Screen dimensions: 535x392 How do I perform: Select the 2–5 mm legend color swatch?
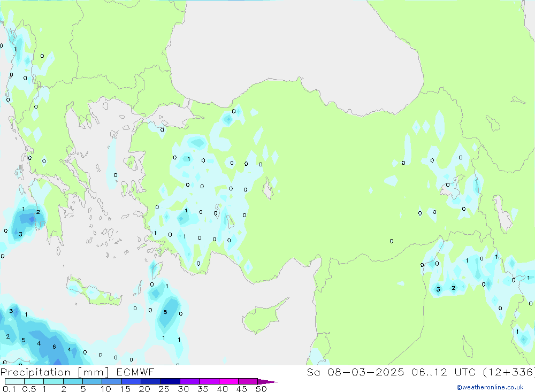coord(73,381)
